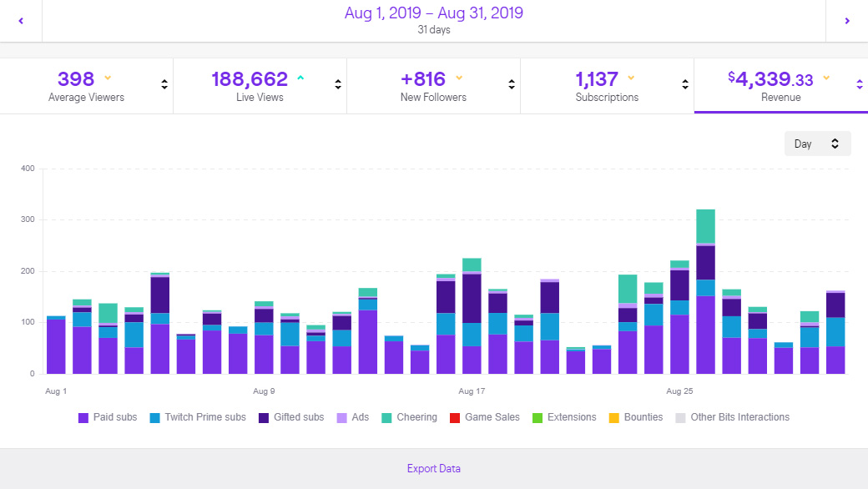Open the Average Viewers trend dropdown caret

pyautogui.click(x=106, y=78)
